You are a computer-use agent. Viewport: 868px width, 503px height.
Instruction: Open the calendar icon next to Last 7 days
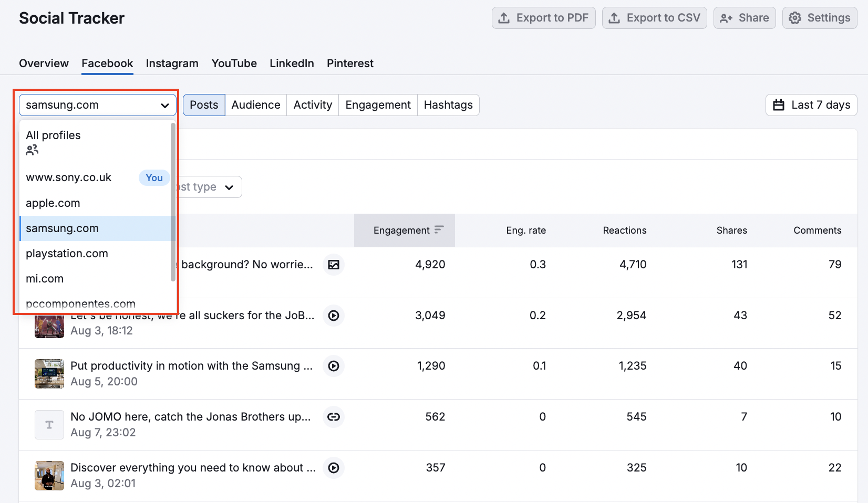[779, 105]
